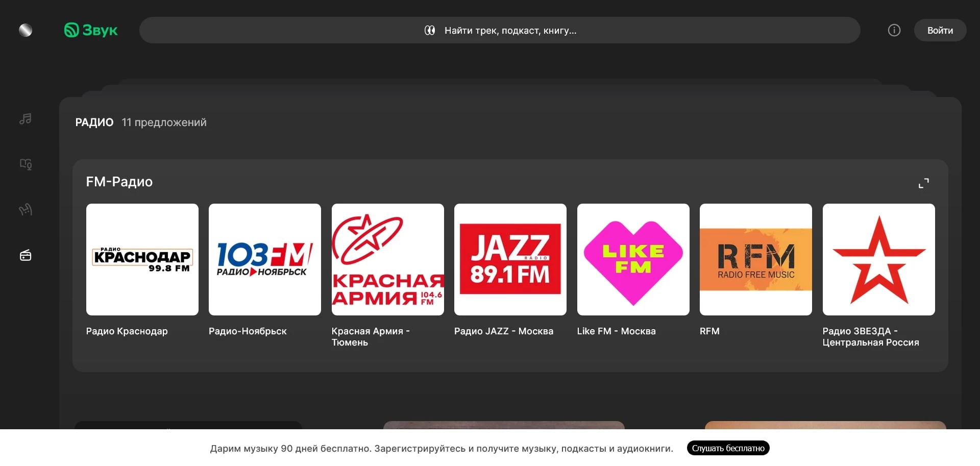The image size is (980, 466).
Task: Select the Like FM heart cover
Action: (x=633, y=259)
